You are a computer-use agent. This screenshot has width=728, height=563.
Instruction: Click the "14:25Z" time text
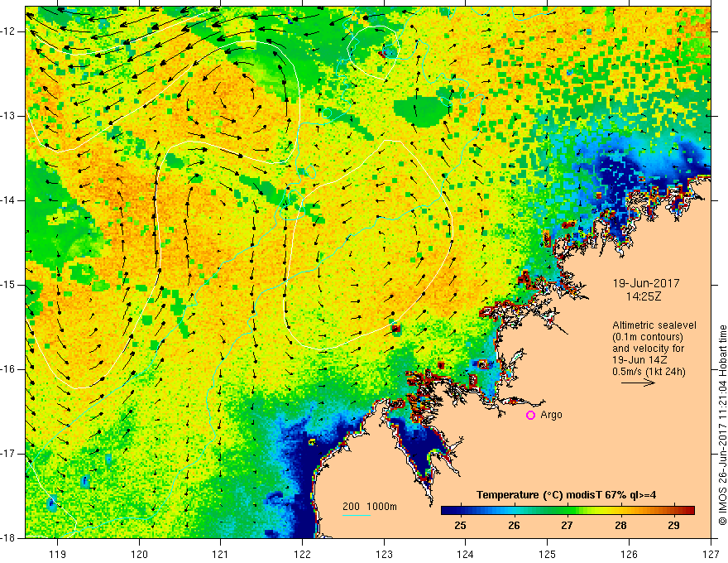pos(644,296)
